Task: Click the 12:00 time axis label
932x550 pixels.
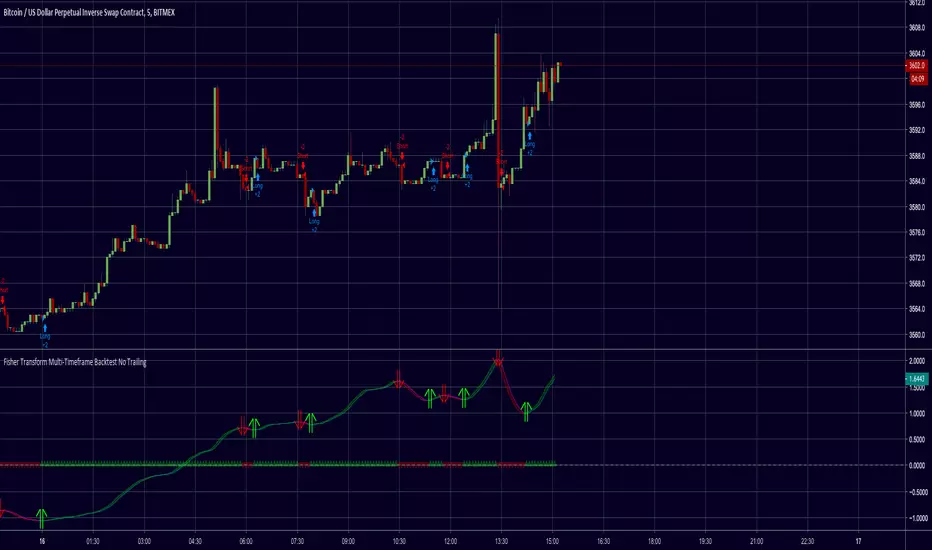Action: tap(451, 541)
